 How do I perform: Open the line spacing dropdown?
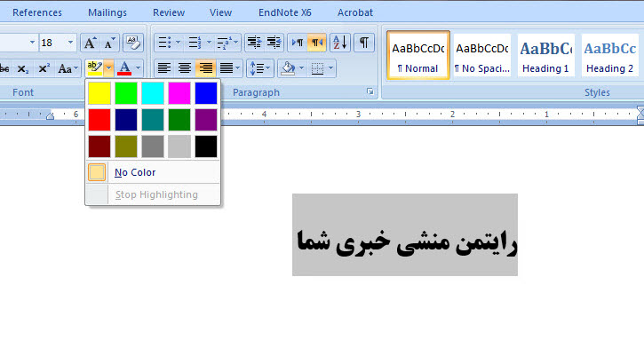click(x=260, y=67)
